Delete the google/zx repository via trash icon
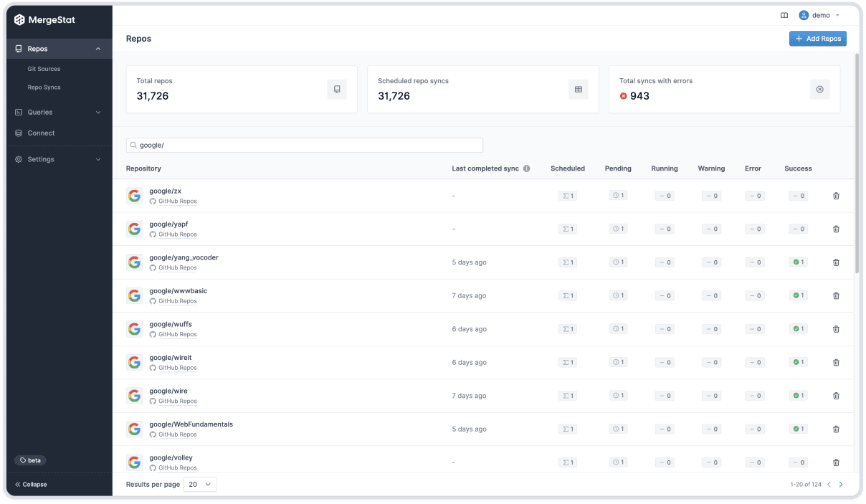The height and width of the screenshot is (504, 866). (x=836, y=196)
